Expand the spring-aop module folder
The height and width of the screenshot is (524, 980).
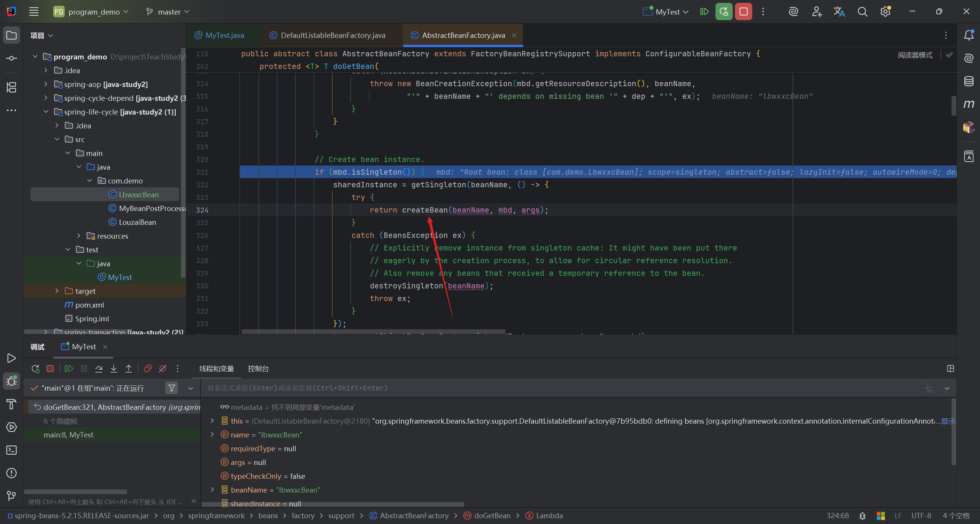(46, 84)
